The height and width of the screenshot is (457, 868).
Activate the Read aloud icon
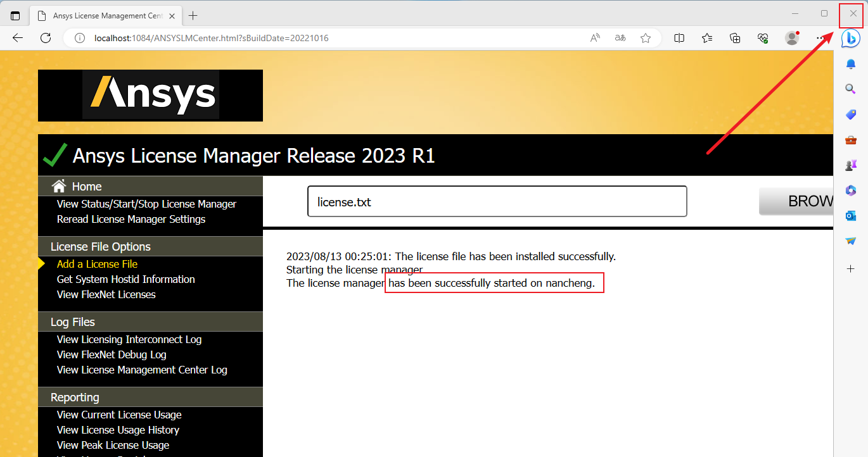(x=595, y=38)
